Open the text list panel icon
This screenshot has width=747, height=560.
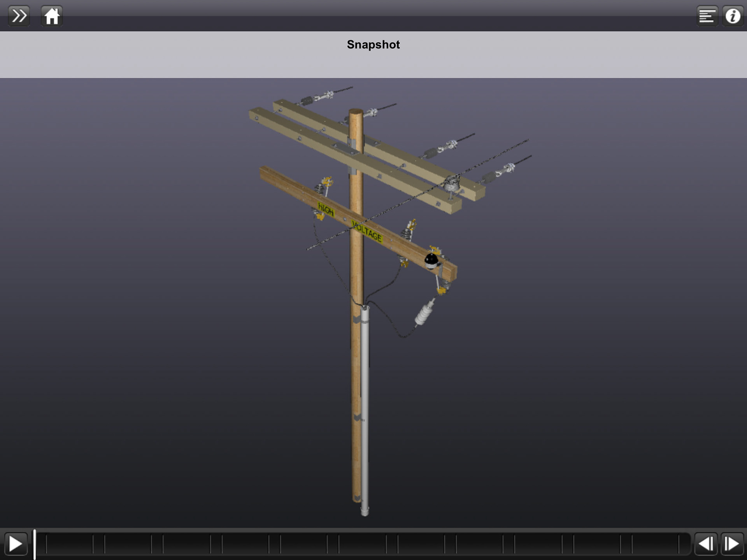[707, 16]
